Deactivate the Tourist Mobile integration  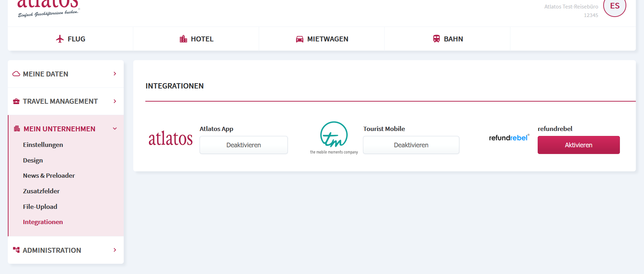[x=411, y=145]
